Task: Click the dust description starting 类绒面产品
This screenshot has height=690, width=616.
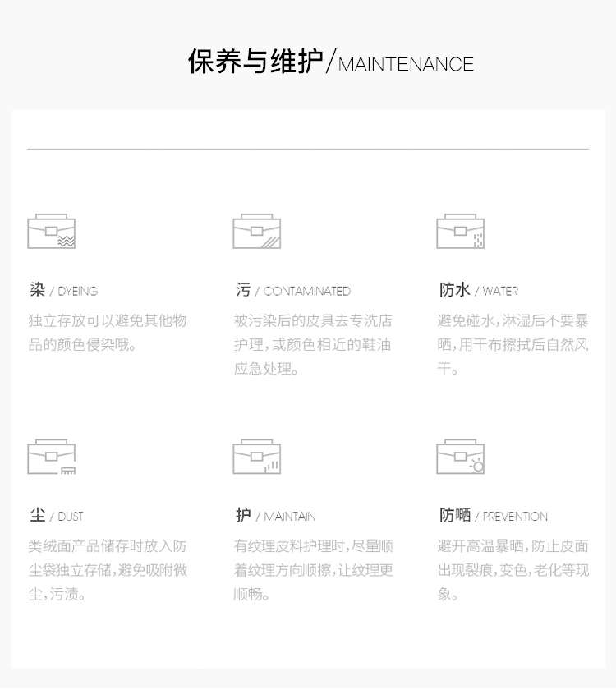Action: click(x=108, y=569)
